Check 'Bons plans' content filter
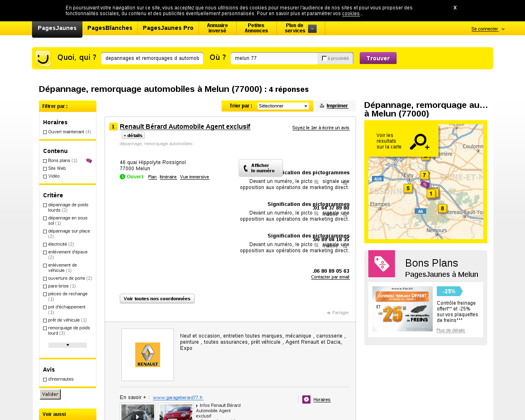Image resolution: width=525 pixels, height=420 pixels. click(45, 161)
